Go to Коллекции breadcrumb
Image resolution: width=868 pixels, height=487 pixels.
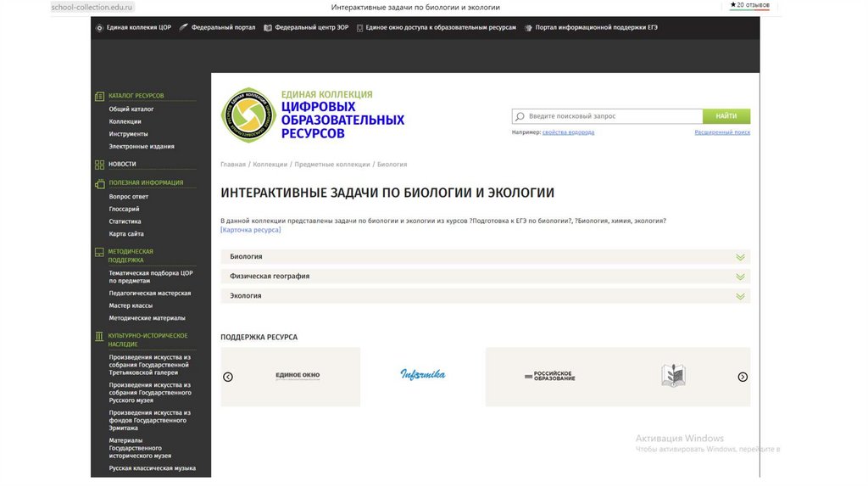click(270, 165)
